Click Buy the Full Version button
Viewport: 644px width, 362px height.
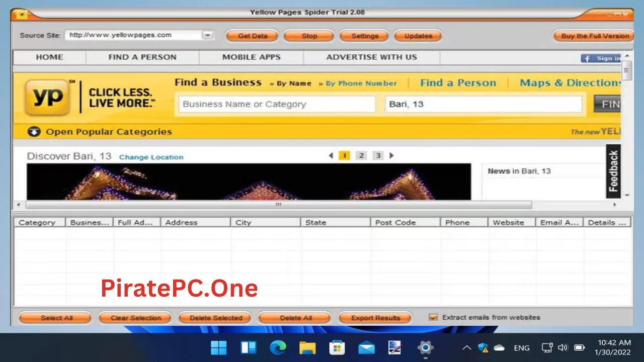[595, 36]
